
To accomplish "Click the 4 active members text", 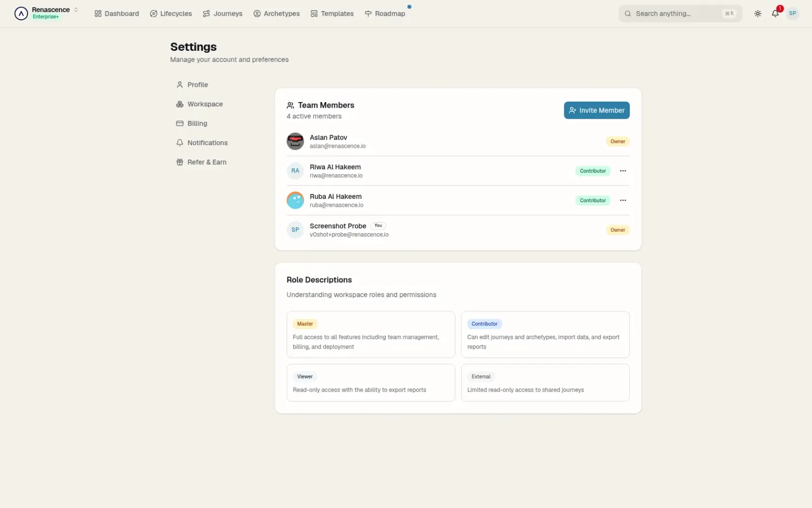I will (314, 116).
